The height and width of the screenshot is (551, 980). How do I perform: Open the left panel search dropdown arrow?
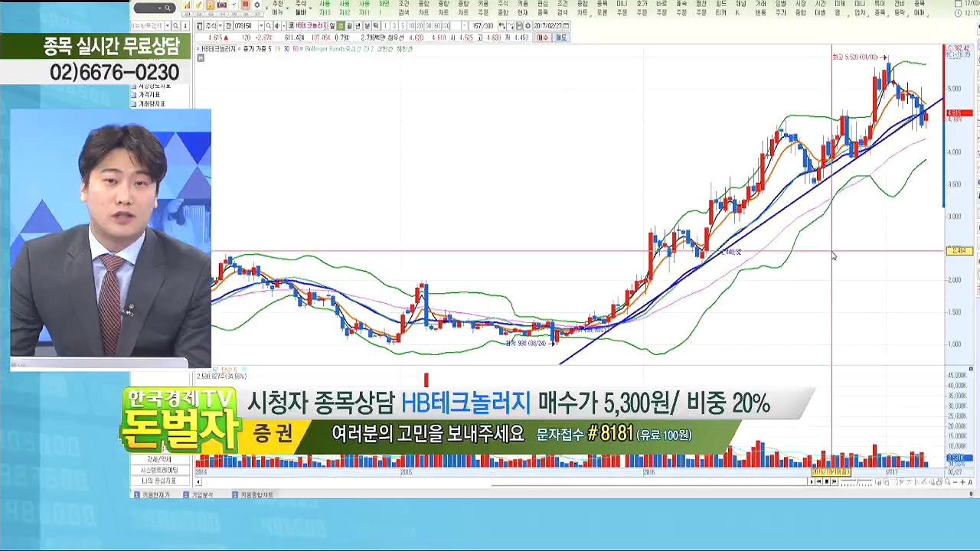168,26
